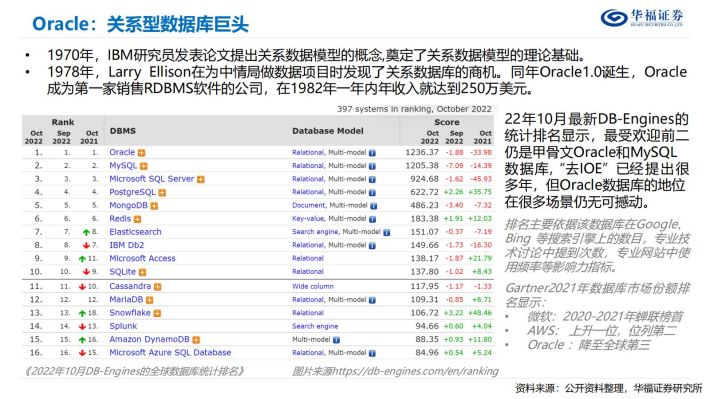
Task: Click the green up arrow in Microsoft Access row
Action: click(82, 259)
